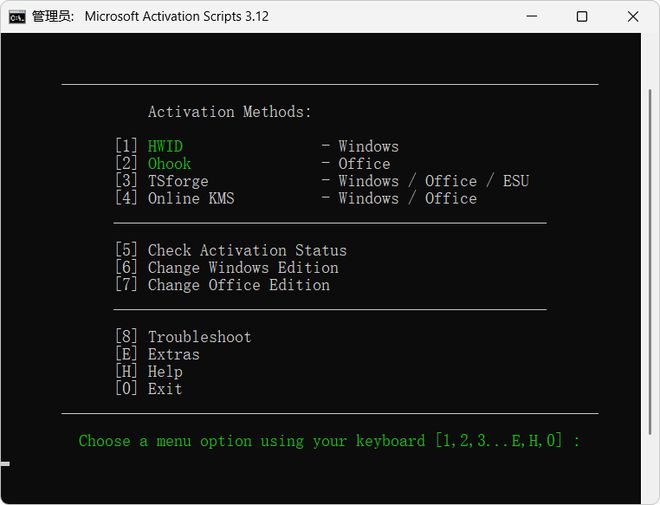
Task: Click the Activation Methods heading
Action: (229, 112)
